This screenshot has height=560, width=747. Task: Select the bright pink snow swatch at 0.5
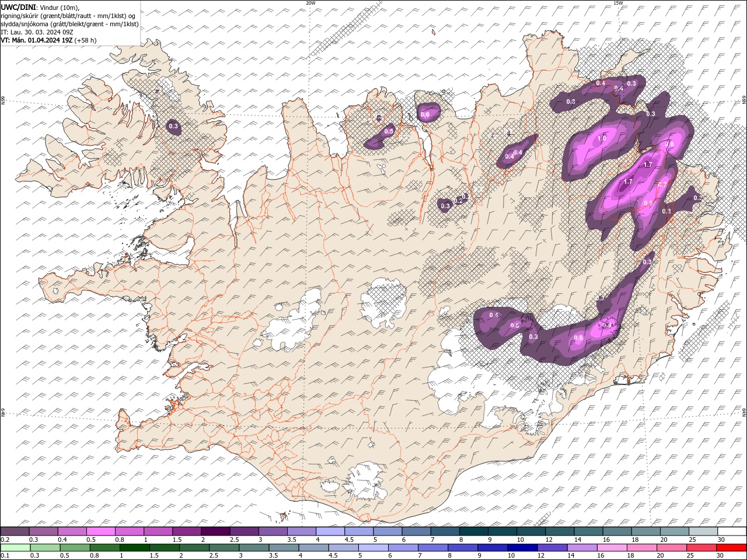[x=101, y=531]
